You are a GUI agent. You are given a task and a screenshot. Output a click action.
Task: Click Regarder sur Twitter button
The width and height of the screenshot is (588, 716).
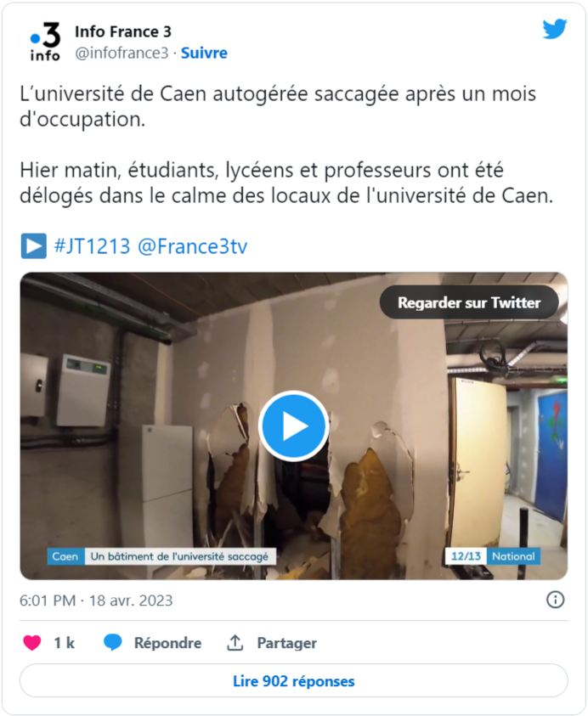tap(469, 302)
